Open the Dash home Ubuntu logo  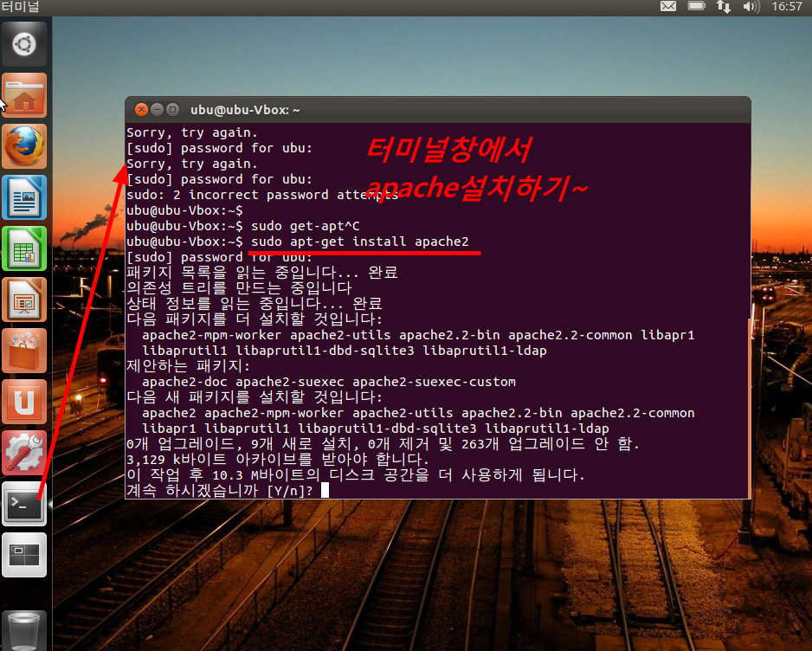(23, 42)
